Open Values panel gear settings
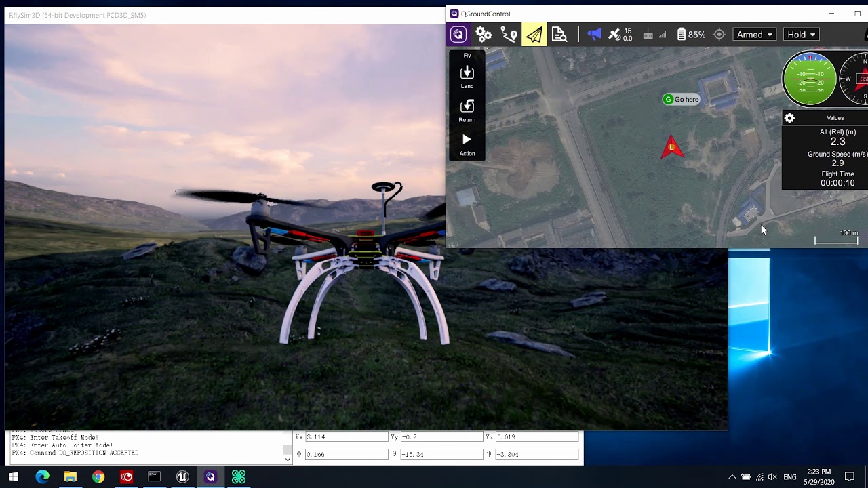This screenshot has width=868, height=488. coord(789,118)
